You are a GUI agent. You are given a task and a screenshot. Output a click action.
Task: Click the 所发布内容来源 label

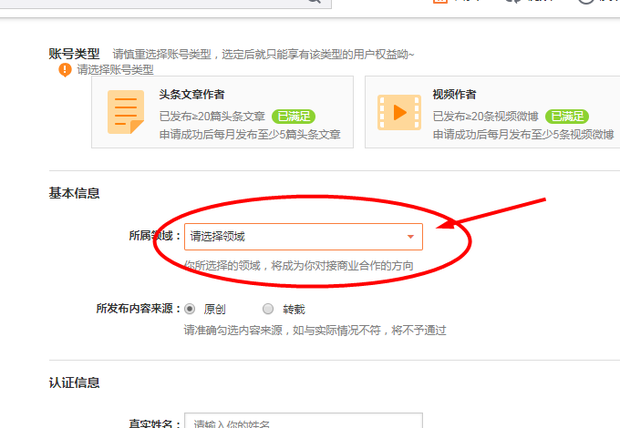click(138, 308)
